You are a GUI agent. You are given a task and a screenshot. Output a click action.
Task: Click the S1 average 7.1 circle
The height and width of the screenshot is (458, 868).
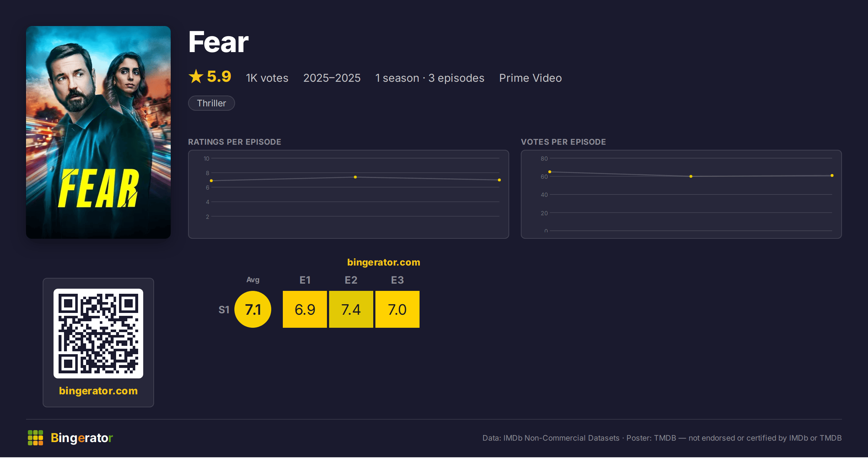(x=253, y=309)
